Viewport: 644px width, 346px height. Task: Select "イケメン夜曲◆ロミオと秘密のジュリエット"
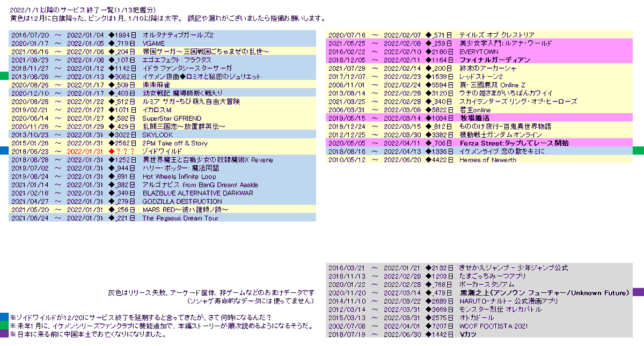click(x=203, y=77)
